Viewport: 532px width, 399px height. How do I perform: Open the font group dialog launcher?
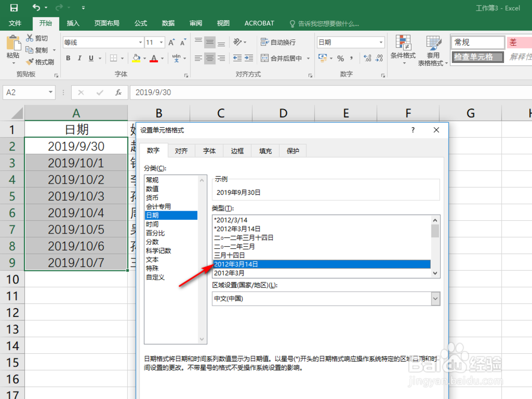click(186, 76)
